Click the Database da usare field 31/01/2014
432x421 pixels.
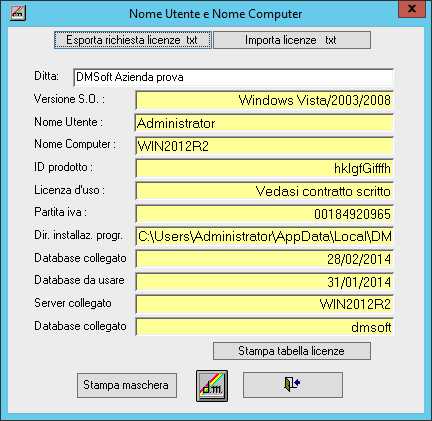(264, 282)
